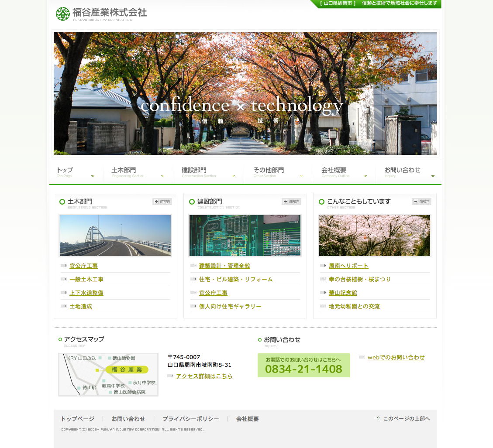
Task: Open the 建築設計・管理全般 link
Action: (x=224, y=266)
